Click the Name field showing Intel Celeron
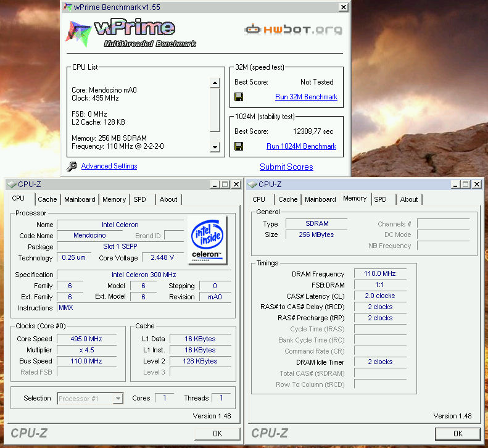 tap(120, 225)
